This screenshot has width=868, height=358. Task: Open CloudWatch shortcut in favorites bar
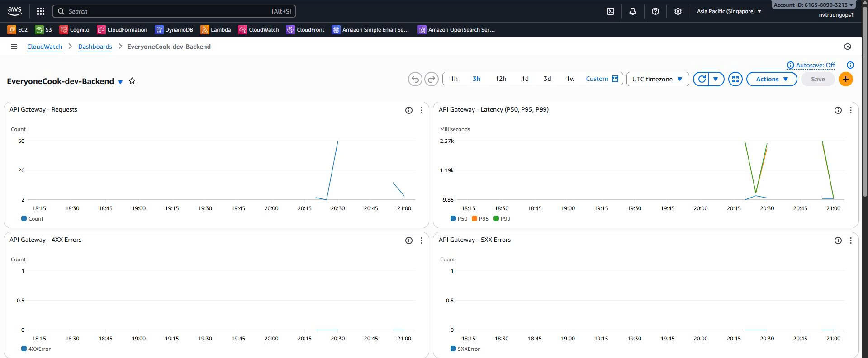coord(259,30)
